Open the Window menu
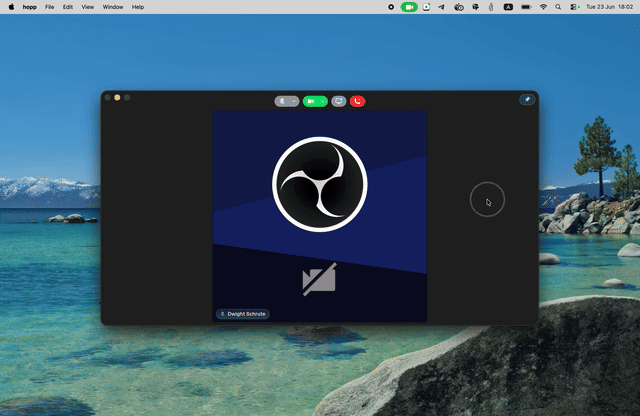 click(x=113, y=7)
